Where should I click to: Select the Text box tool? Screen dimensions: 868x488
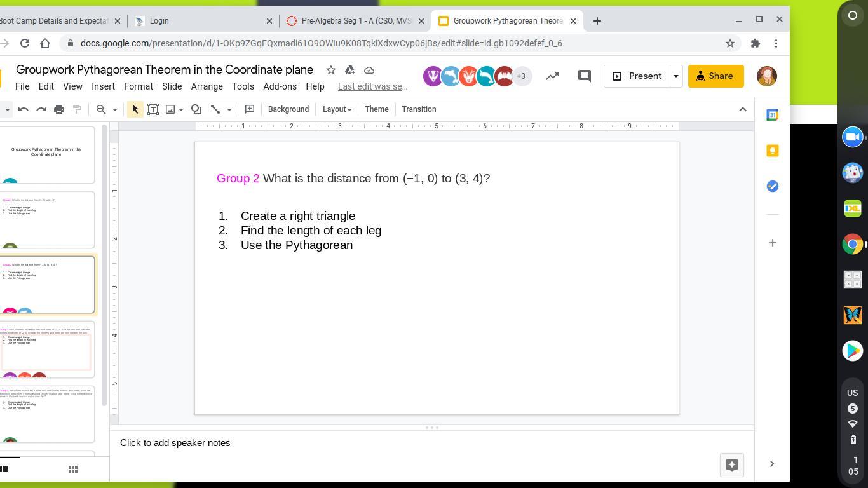(153, 109)
